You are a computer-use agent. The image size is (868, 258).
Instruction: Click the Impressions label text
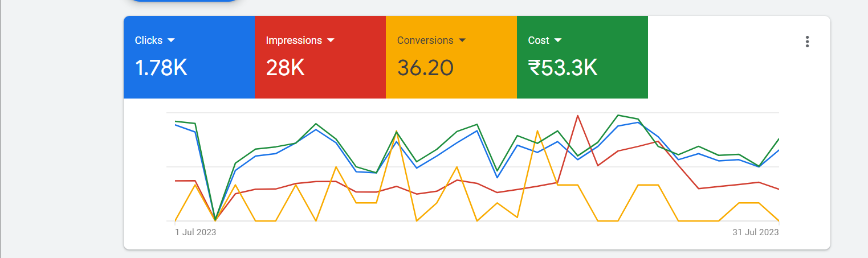(x=294, y=41)
